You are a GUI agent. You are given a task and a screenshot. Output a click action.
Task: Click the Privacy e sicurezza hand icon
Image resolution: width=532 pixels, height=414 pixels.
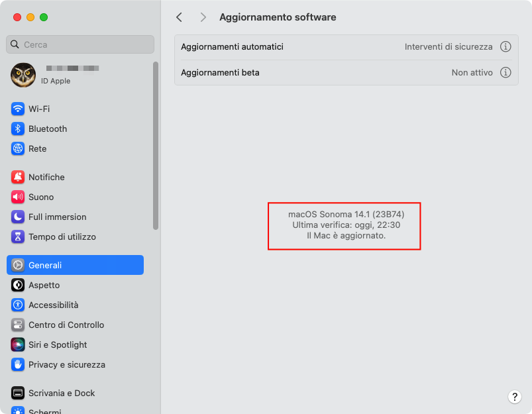[18, 365]
